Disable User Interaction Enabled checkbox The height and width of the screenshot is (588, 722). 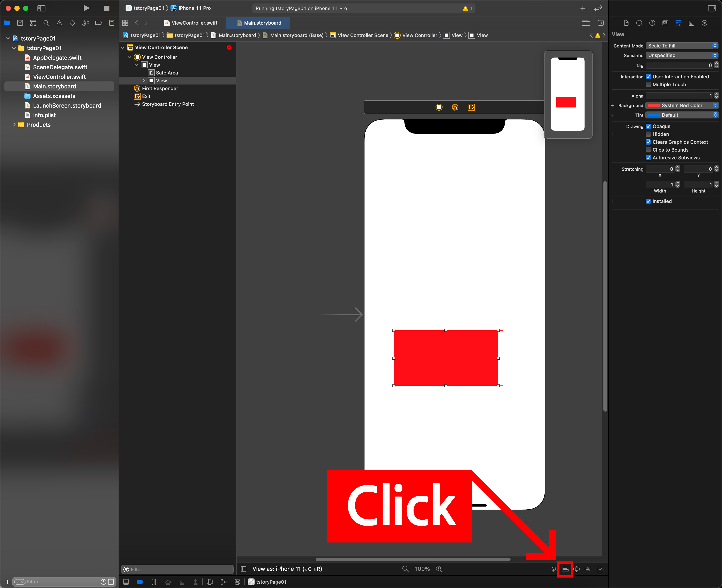[648, 77]
